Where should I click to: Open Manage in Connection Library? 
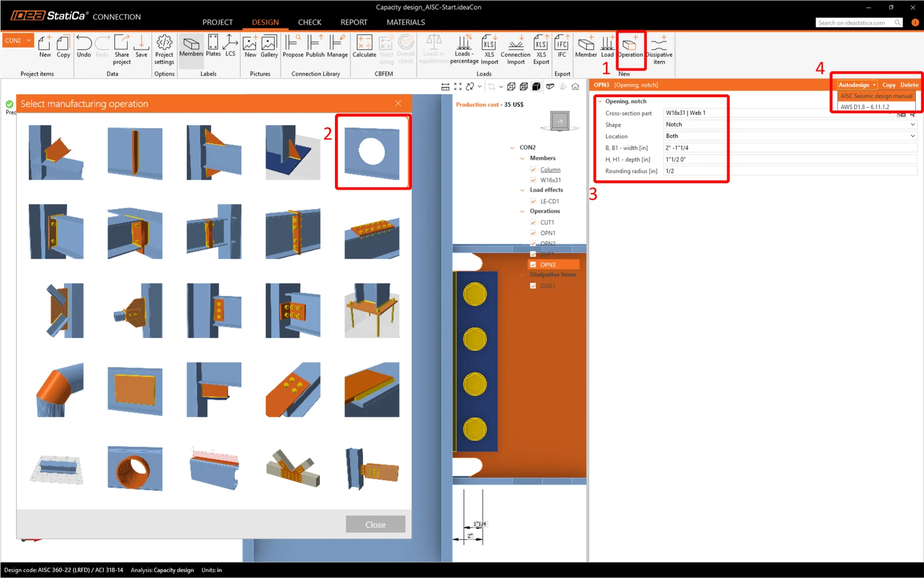337,46
